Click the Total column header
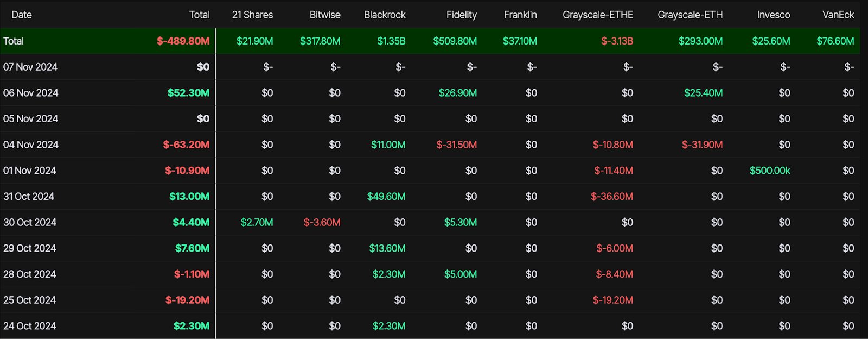The width and height of the screenshot is (868, 339). 199,15
